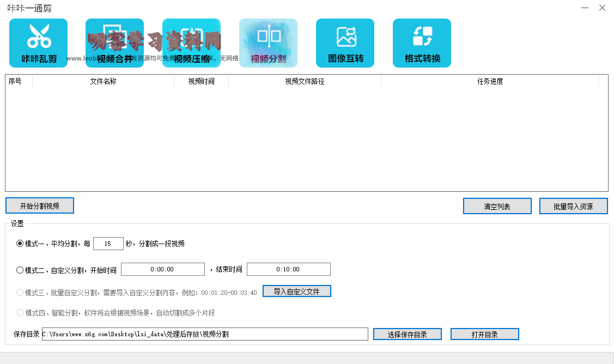Click 选择保存目录 to choose save folder
Image resolution: width=614 pixels, height=364 pixels.
tap(407, 334)
